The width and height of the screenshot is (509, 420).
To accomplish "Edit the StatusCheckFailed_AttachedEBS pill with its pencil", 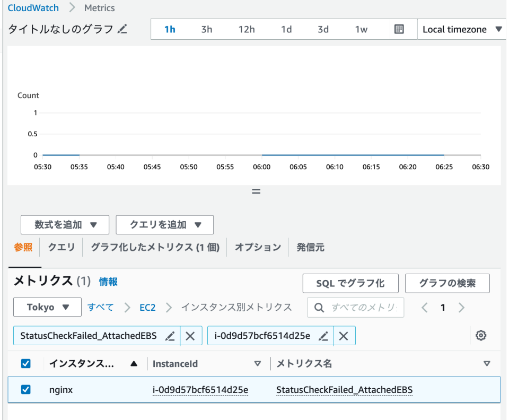I will coord(170,335).
